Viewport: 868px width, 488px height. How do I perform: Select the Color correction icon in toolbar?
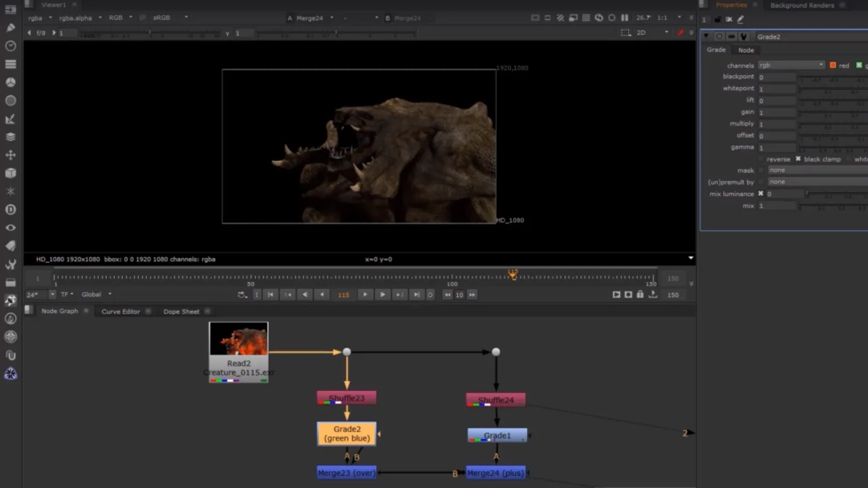click(10, 82)
